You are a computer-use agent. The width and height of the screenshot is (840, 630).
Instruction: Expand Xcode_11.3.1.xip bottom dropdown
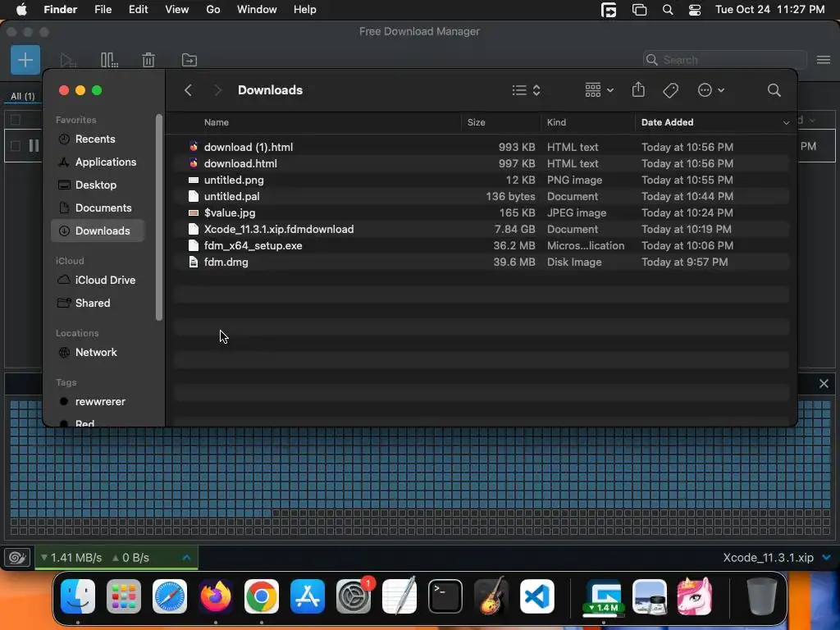coord(827,558)
